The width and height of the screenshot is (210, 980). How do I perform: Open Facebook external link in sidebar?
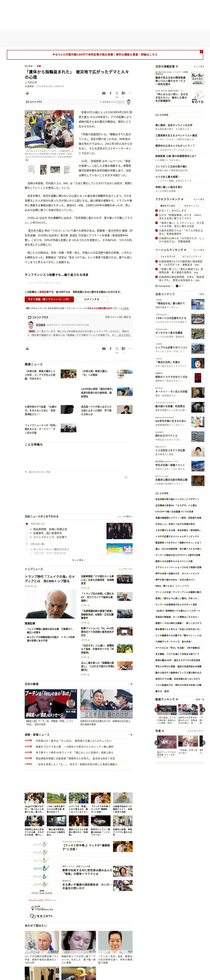tap(164, 286)
